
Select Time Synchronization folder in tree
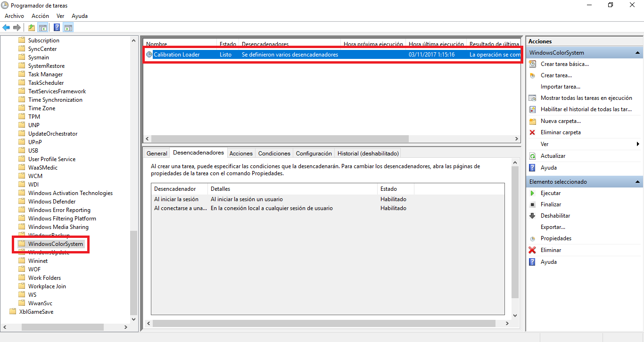click(x=55, y=100)
